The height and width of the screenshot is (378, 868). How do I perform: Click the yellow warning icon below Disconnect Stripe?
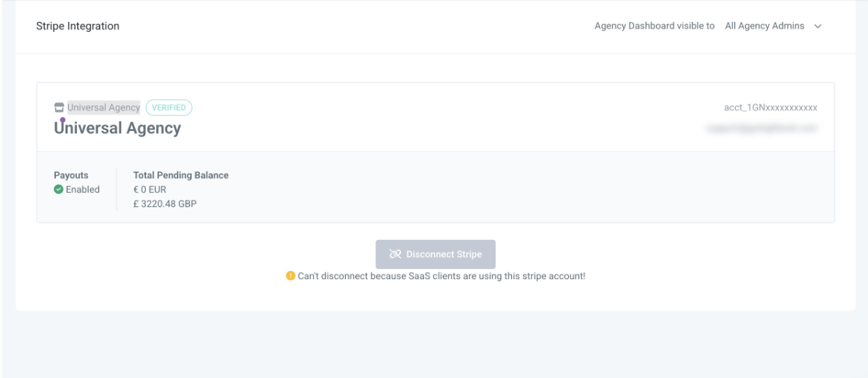(290, 276)
